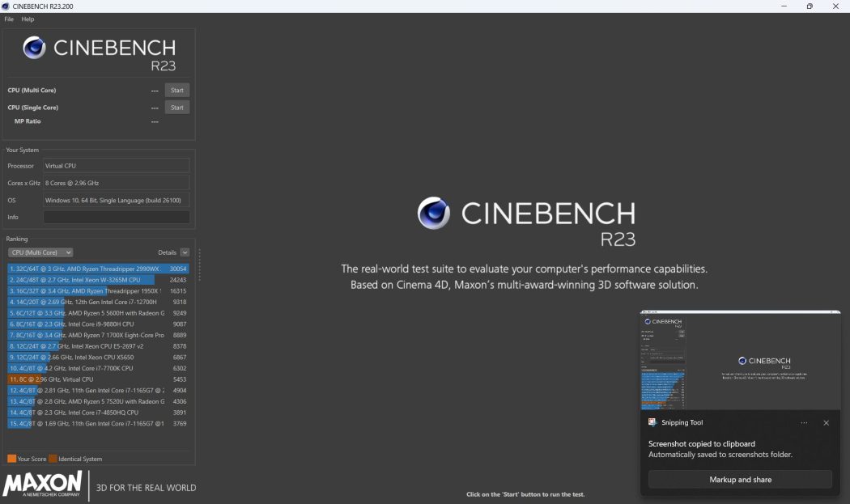Open the CPU (Multi Core) ranking dropdown
This screenshot has width=850, height=504.
tap(40, 252)
